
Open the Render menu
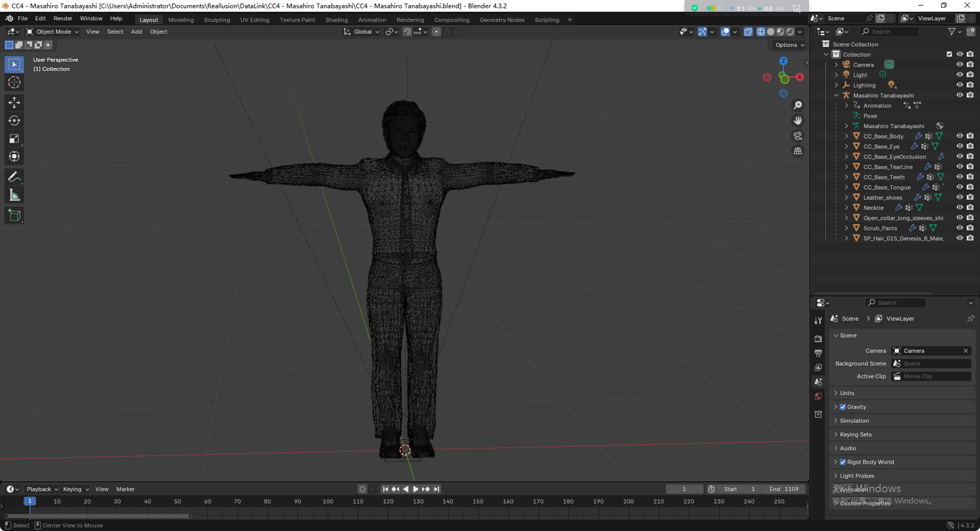(63, 19)
